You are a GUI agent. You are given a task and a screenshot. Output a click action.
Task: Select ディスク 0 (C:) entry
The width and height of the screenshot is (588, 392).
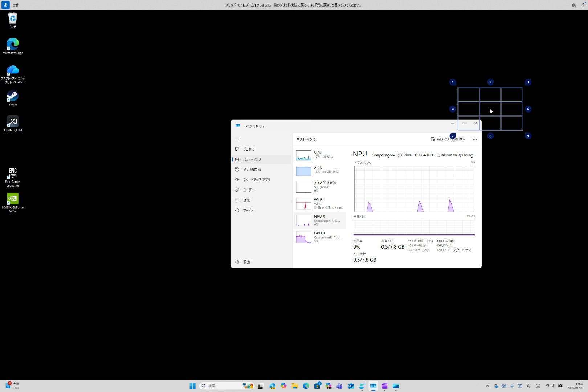(x=319, y=187)
